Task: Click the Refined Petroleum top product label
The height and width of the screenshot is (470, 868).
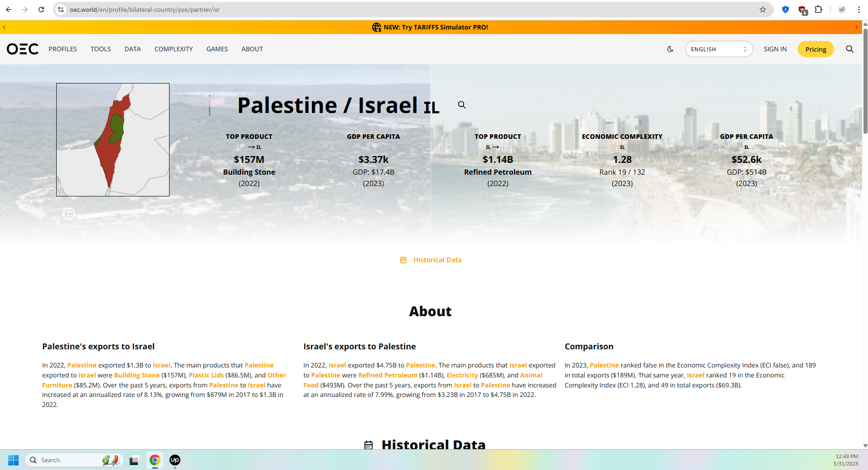Action: point(498,172)
